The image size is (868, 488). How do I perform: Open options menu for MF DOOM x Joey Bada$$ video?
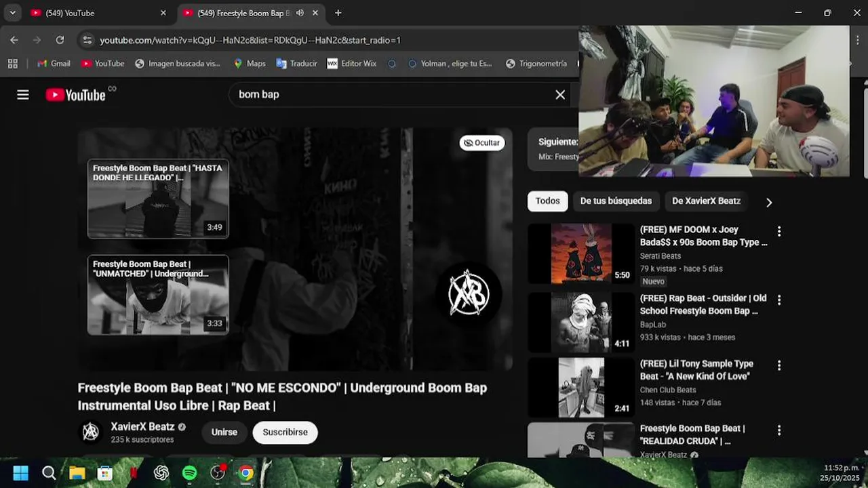pyautogui.click(x=779, y=232)
